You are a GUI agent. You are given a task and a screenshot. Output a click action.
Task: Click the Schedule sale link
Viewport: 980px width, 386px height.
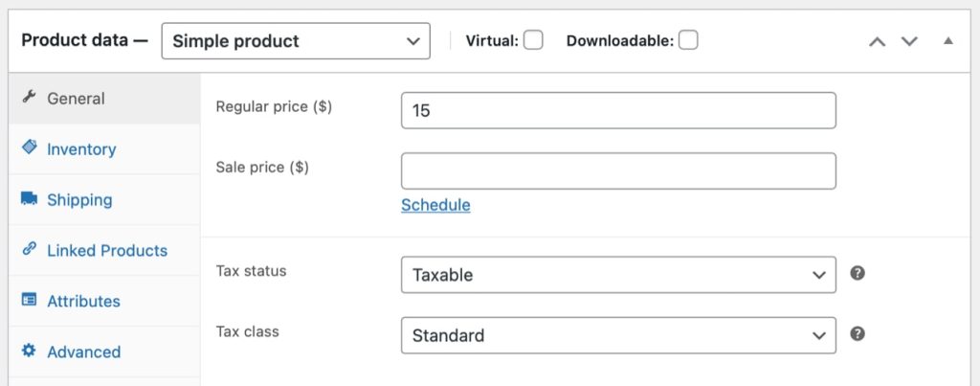click(435, 205)
